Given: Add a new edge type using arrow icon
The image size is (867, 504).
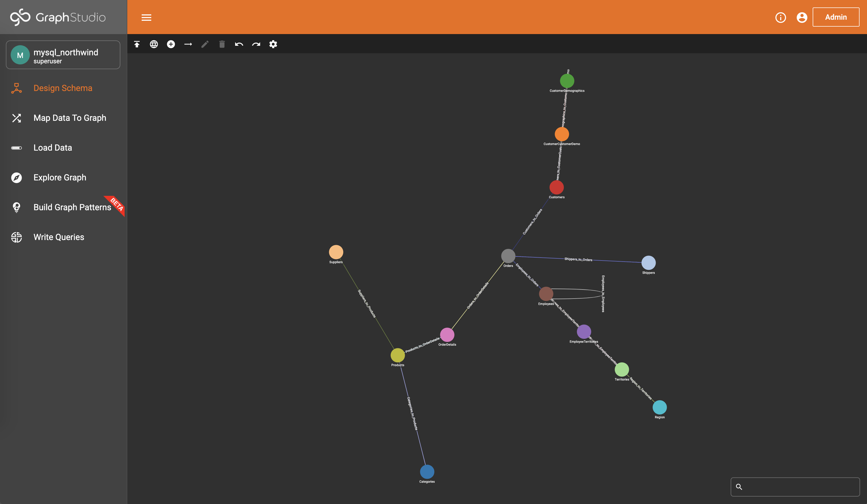Looking at the screenshot, I should coord(188,44).
